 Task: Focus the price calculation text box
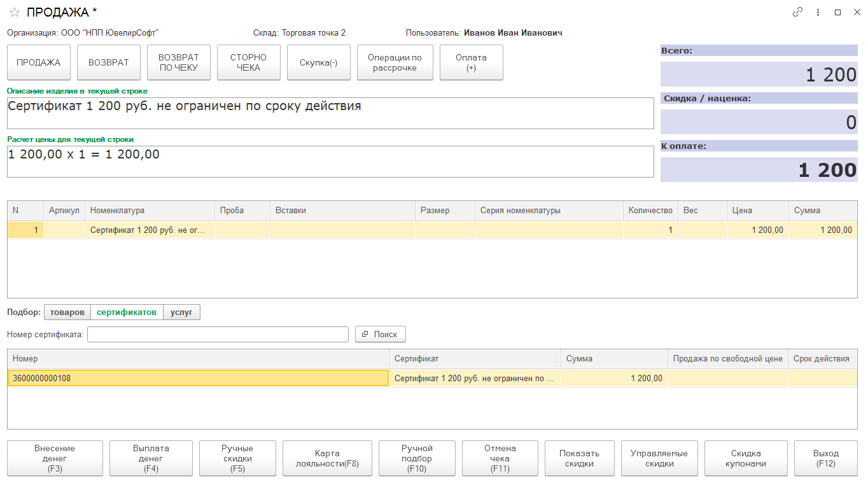tap(330, 162)
